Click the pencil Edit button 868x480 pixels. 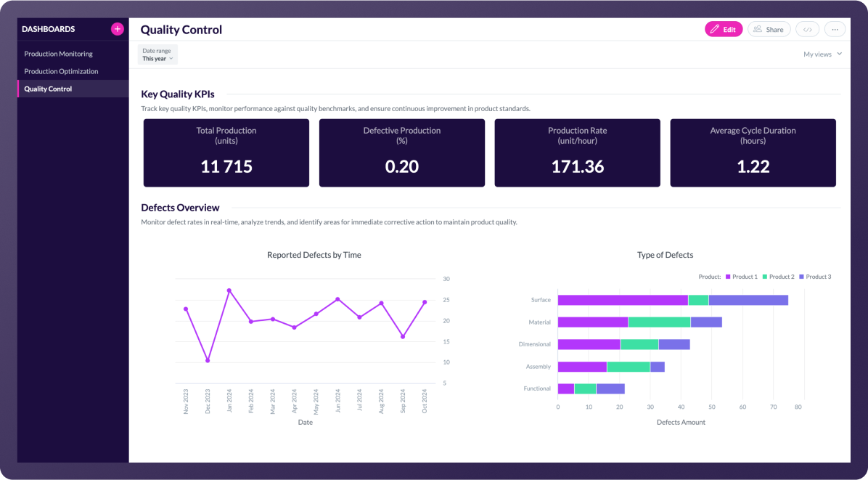coord(723,29)
